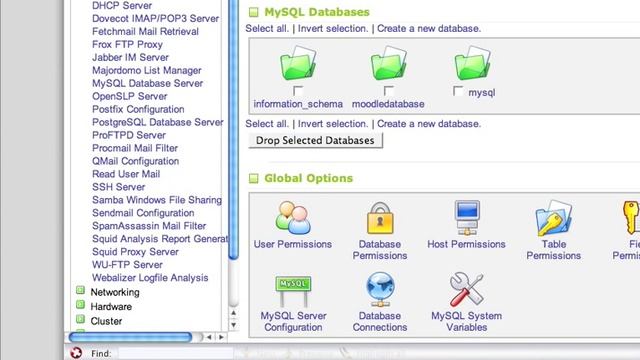This screenshot has width=640, height=360.
Task: Open Table Permissions key folder icon
Action: [553, 218]
